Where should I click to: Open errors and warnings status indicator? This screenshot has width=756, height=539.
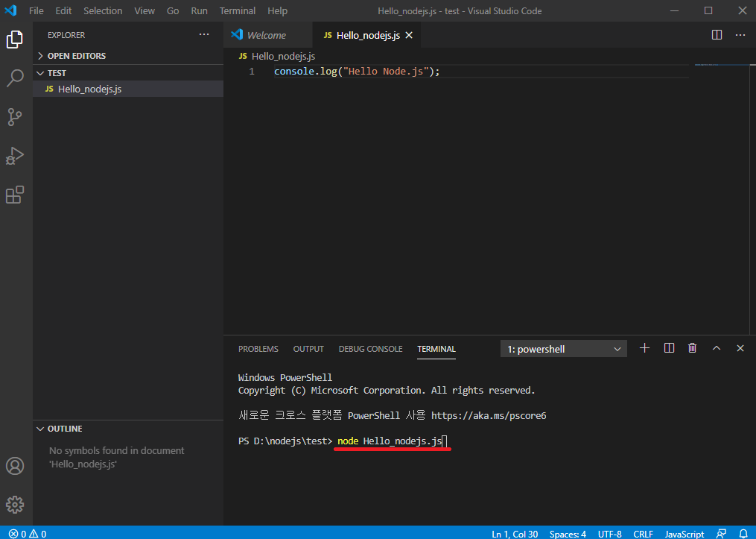pos(28,534)
